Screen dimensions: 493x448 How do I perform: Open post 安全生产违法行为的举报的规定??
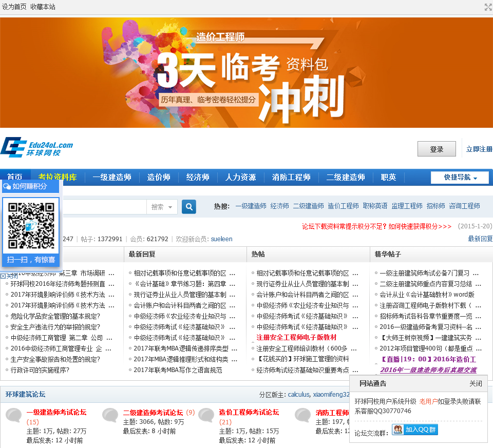tap(55, 327)
